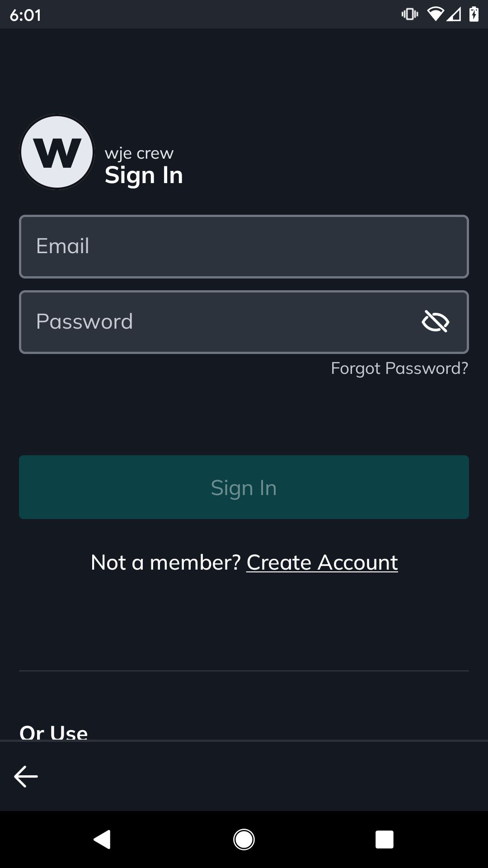Viewport: 488px width, 868px height.
Task: Tap the bold Sign In heading
Action: [144, 175]
